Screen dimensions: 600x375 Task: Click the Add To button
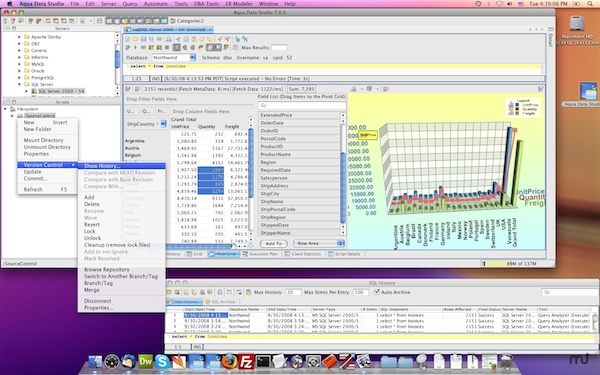[274, 243]
